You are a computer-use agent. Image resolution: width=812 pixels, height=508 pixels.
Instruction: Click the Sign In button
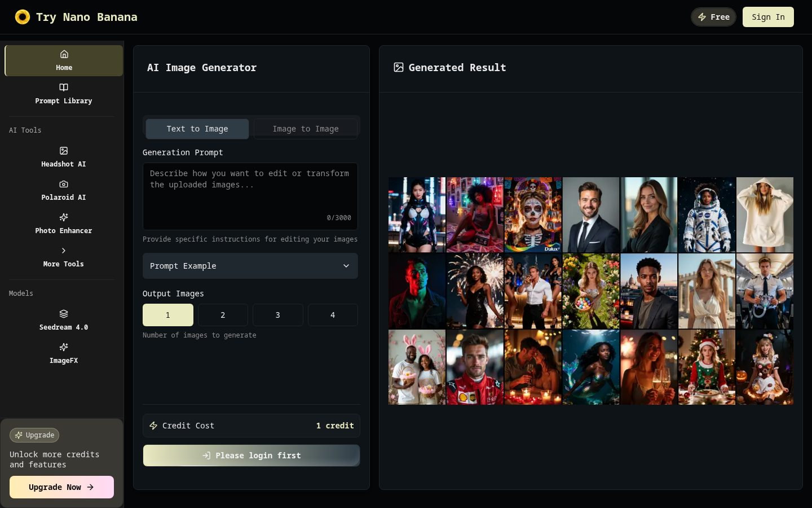[x=768, y=17]
